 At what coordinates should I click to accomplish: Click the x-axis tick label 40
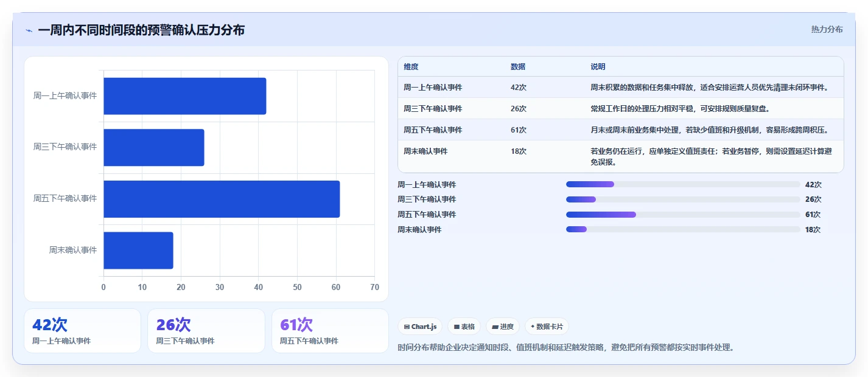[258, 288]
